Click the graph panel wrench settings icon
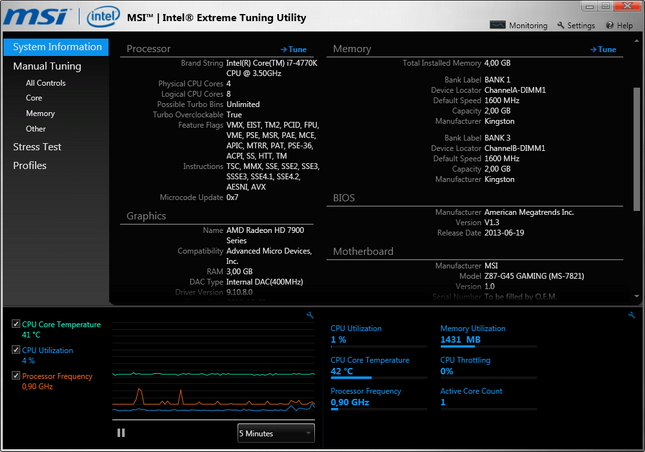645x452 pixels. 310,315
